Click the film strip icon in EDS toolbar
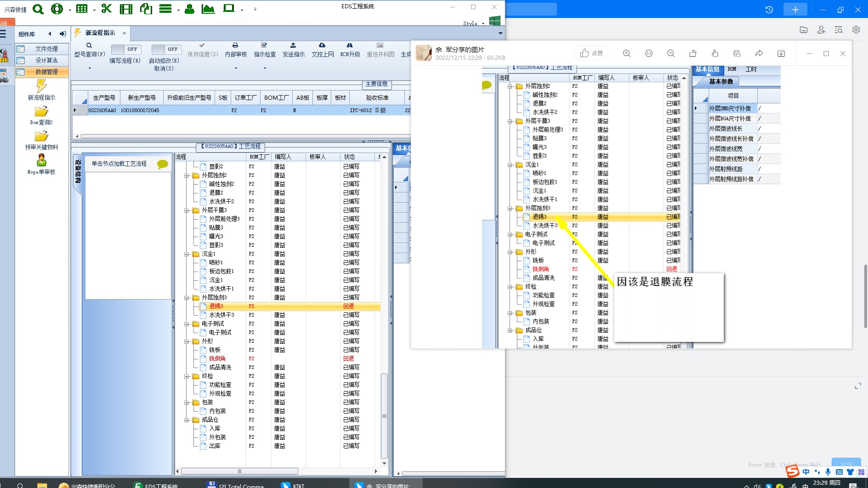 [x=126, y=9]
